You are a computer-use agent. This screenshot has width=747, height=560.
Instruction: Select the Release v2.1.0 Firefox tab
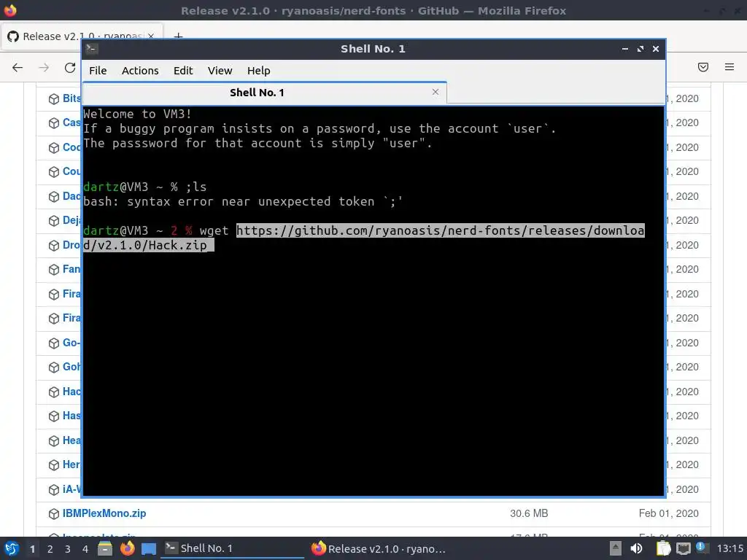pos(82,36)
